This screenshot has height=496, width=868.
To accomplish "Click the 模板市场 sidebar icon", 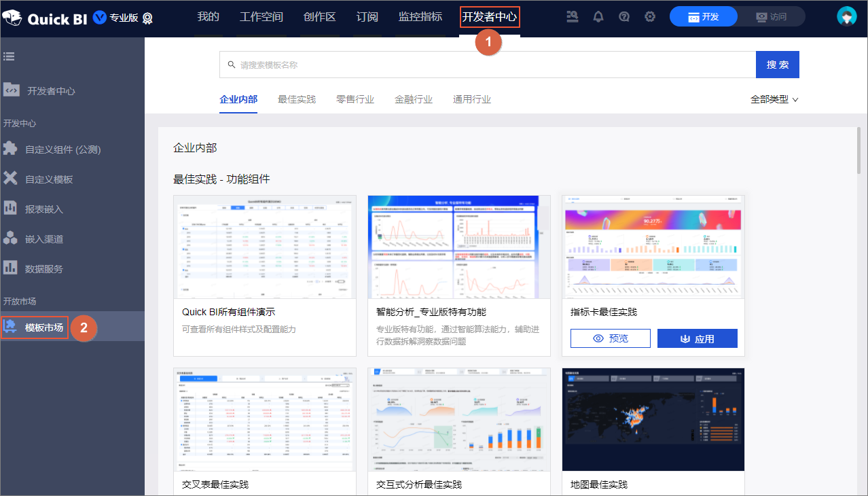I will click(x=10, y=327).
